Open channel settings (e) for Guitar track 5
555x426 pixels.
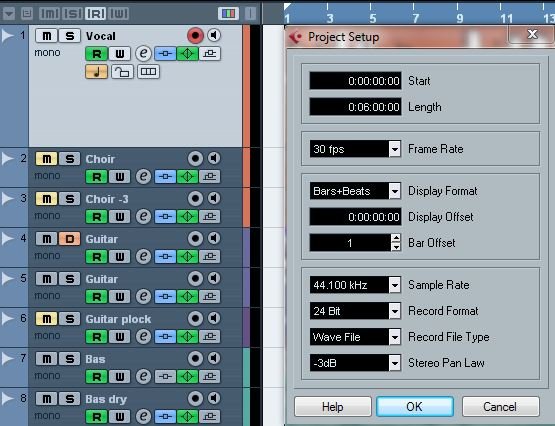[x=143, y=296]
